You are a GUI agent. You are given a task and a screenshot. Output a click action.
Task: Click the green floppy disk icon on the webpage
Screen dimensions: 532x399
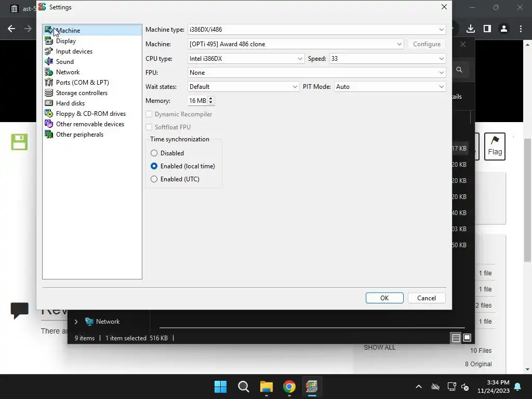tap(19, 142)
